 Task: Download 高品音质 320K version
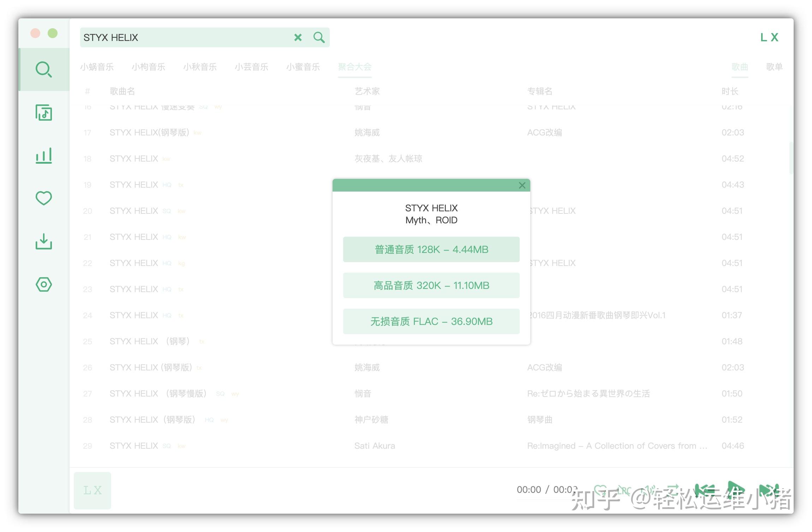pyautogui.click(x=431, y=285)
